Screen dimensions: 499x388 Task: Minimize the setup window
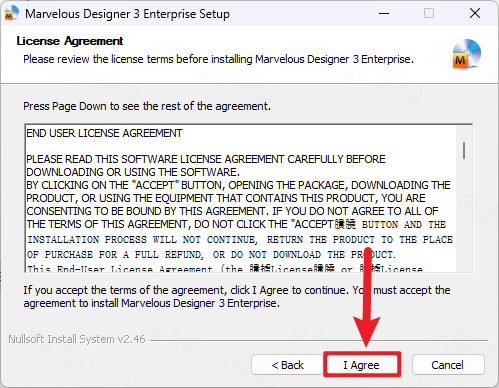click(384, 13)
